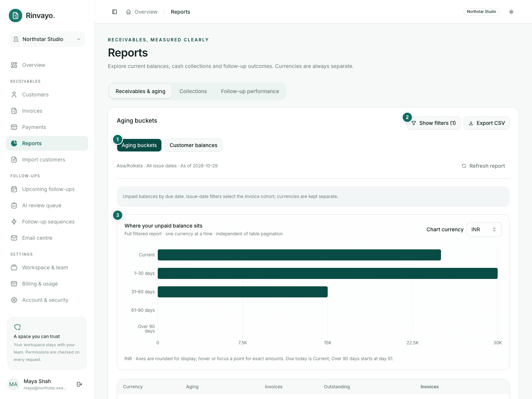Click the Payments card icon
Screen dimensions: 532x399
(14, 127)
